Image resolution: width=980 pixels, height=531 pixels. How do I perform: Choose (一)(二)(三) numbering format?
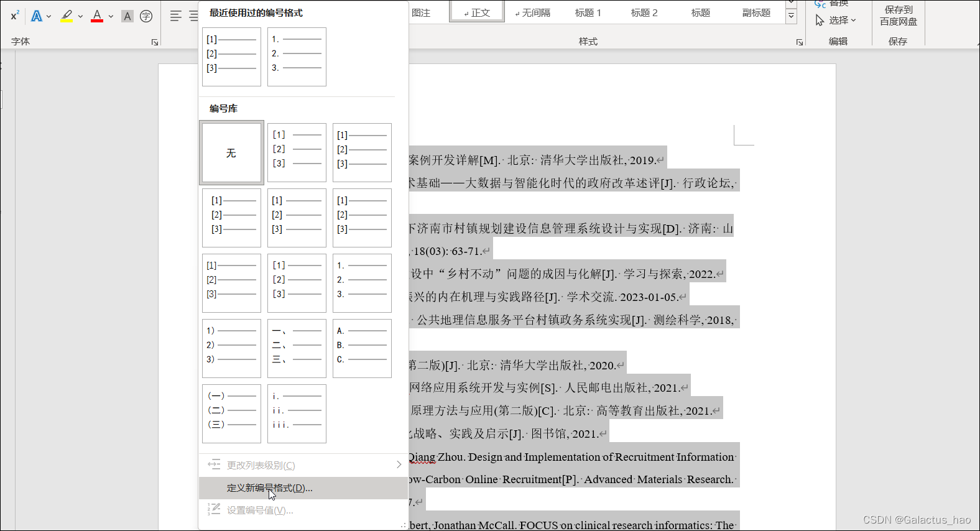coord(231,413)
